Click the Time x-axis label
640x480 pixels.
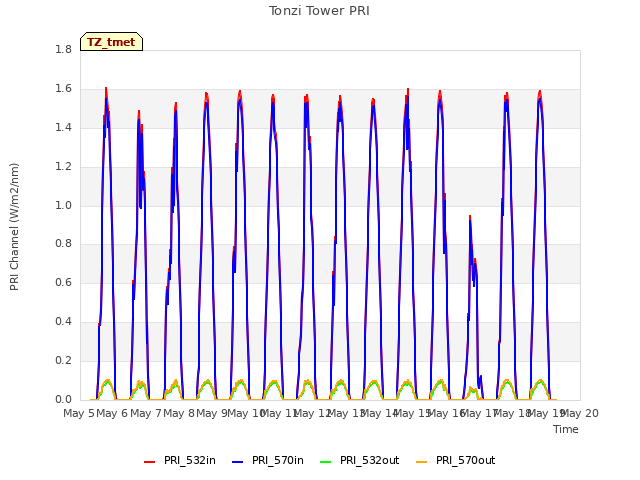(x=566, y=429)
